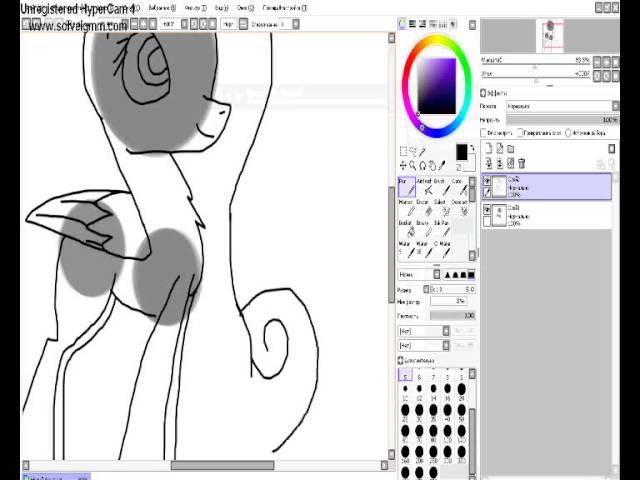Select the Pen brush tool

407,187
